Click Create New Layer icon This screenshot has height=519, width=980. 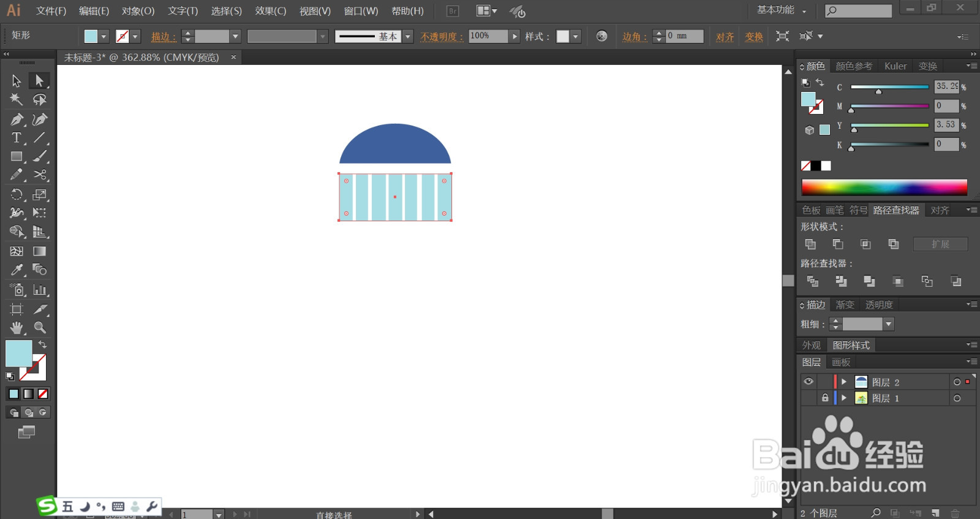[935, 513]
